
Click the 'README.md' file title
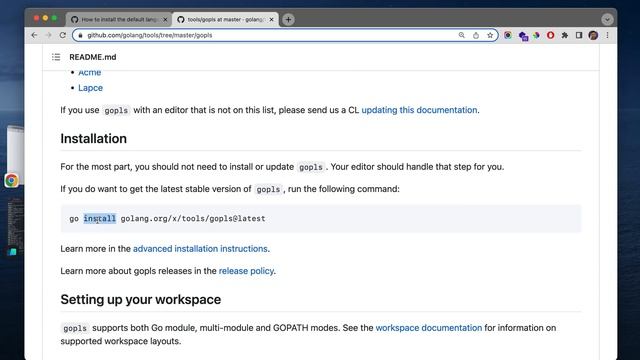(x=93, y=57)
